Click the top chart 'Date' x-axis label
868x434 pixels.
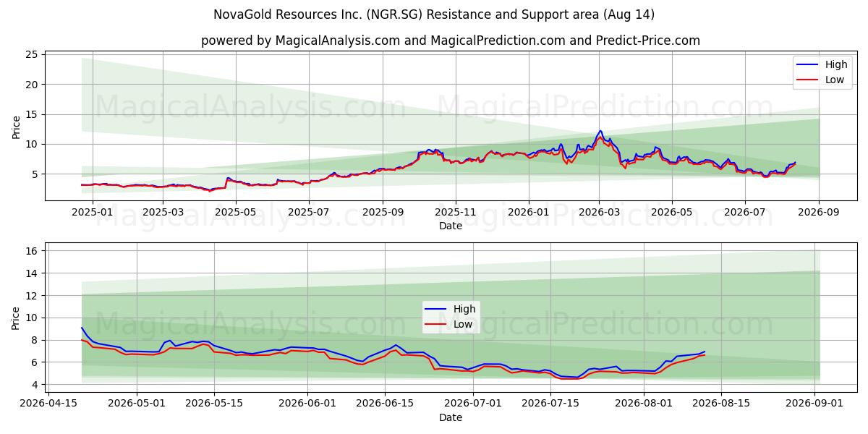click(451, 226)
